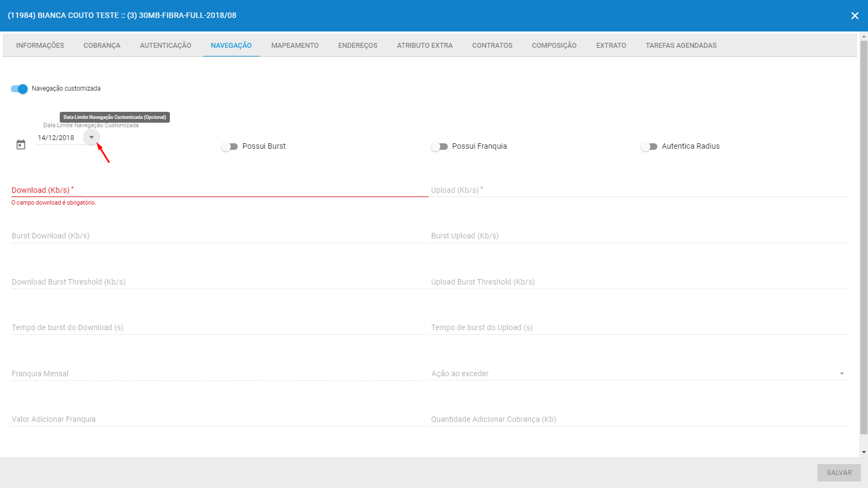
Task: Click Tempo de burst do Upload field
Action: (x=639, y=327)
